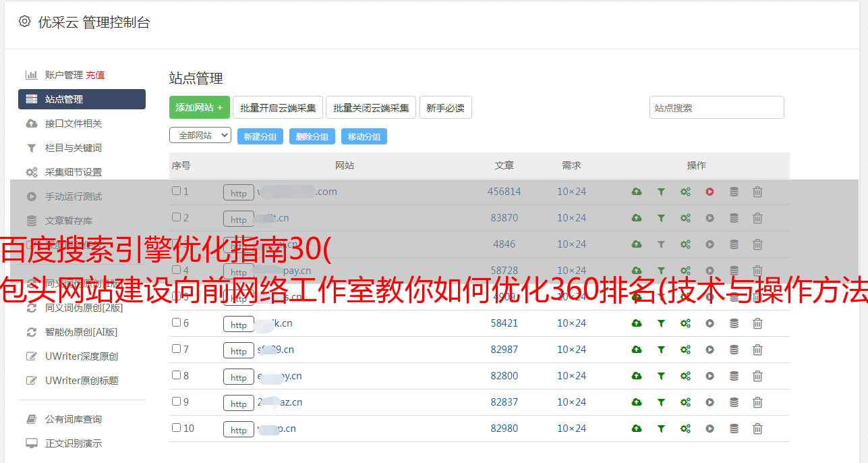Click the gears settings icon in row 83870
Screen dimensions: 868x463
pyautogui.click(x=685, y=218)
